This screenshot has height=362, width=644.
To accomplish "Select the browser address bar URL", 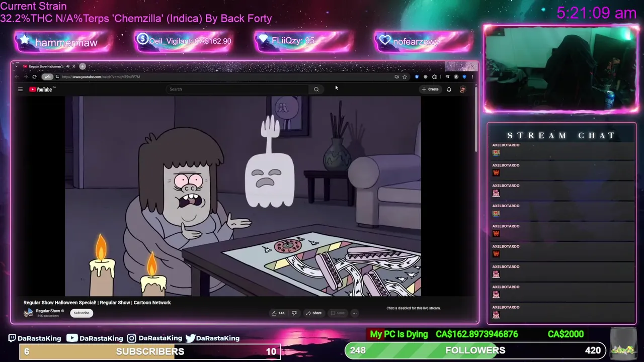I will click(101, 77).
